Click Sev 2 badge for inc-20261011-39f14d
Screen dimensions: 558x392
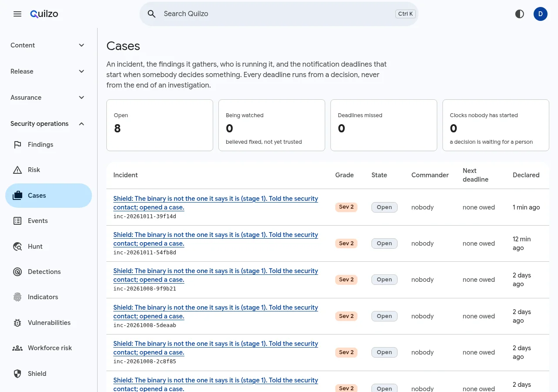tap(347, 207)
